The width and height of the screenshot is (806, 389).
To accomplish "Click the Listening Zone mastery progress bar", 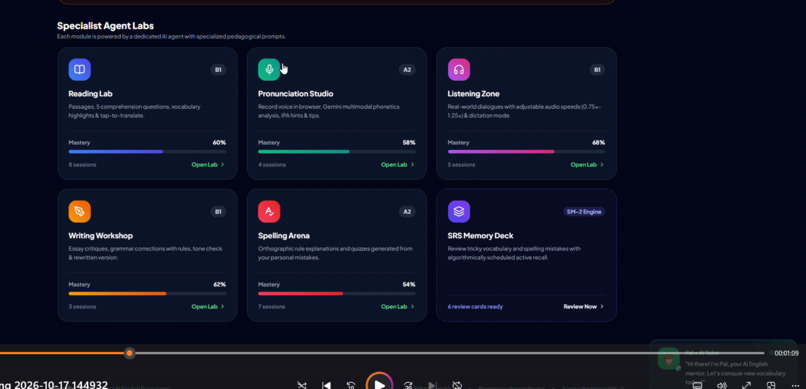I will (x=526, y=152).
